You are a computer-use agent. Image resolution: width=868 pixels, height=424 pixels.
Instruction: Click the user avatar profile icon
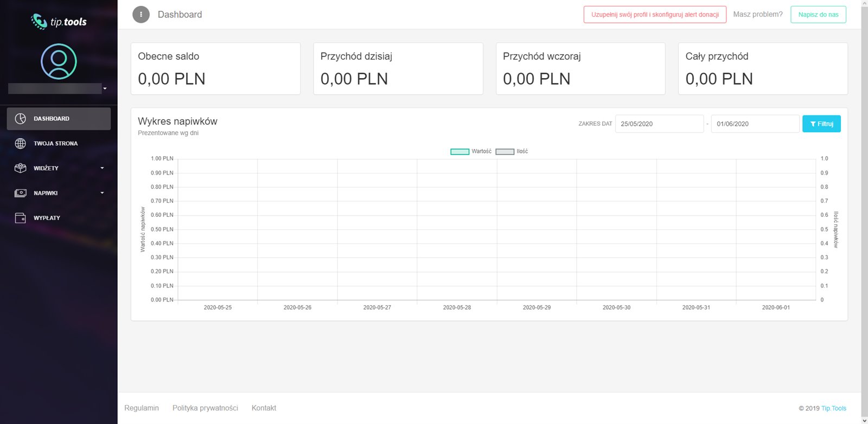(59, 62)
